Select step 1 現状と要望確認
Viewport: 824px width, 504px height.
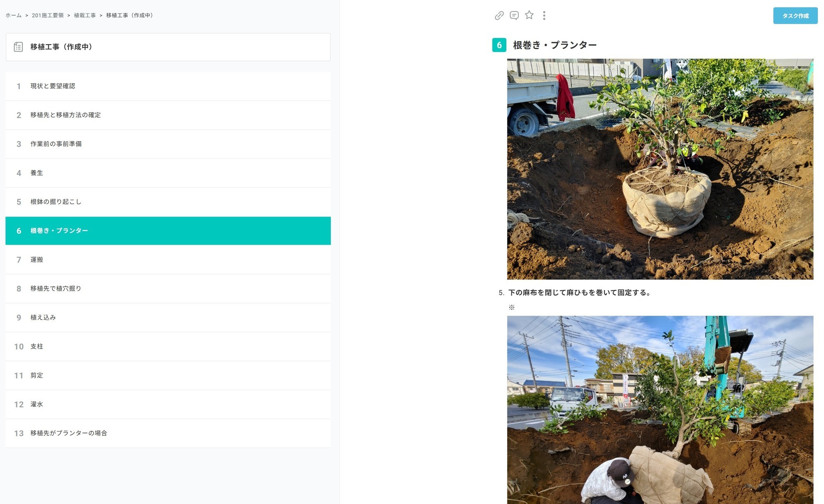click(x=168, y=86)
